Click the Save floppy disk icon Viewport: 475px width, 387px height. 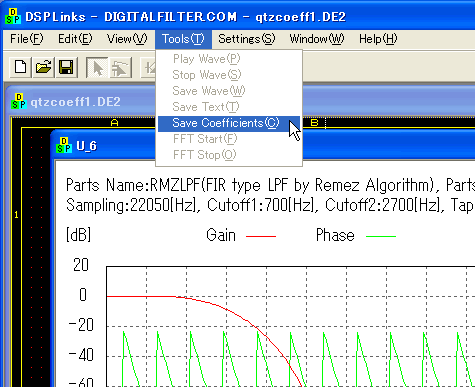[x=66, y=67]
